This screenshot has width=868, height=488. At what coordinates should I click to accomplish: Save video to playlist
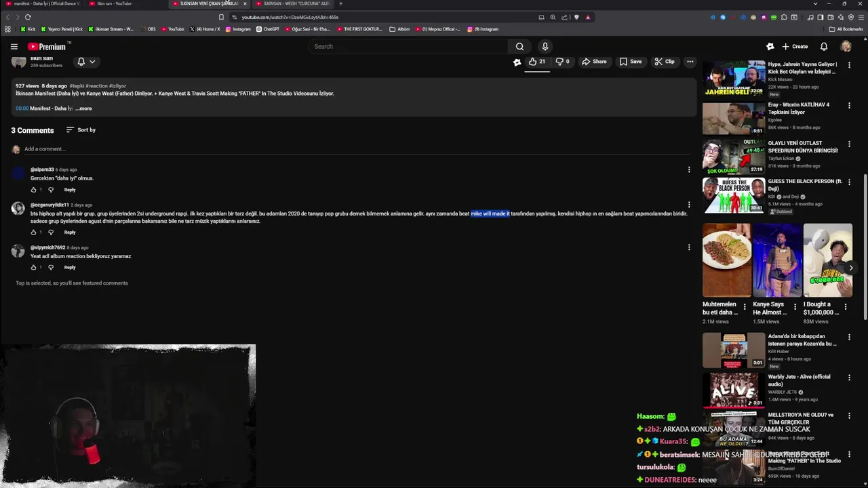pyautogui.click(x=630, y=62)
